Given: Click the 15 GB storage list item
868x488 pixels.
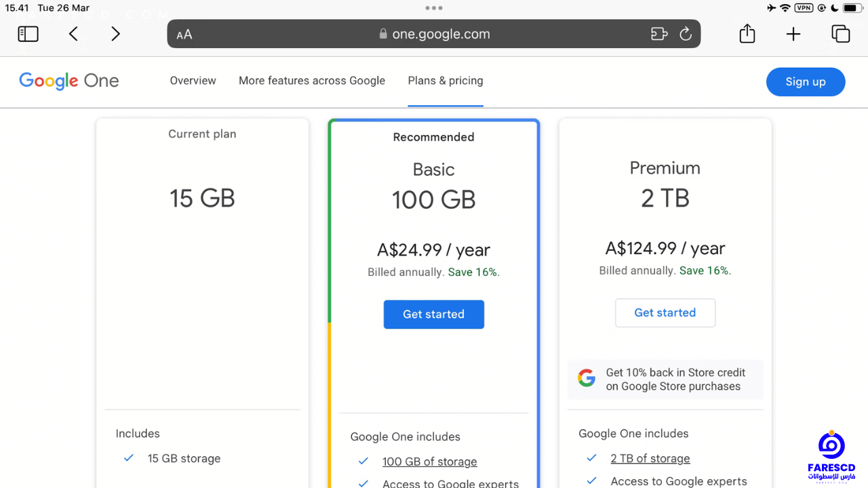Looking at the screenshot, I should (x=184, y=459).
